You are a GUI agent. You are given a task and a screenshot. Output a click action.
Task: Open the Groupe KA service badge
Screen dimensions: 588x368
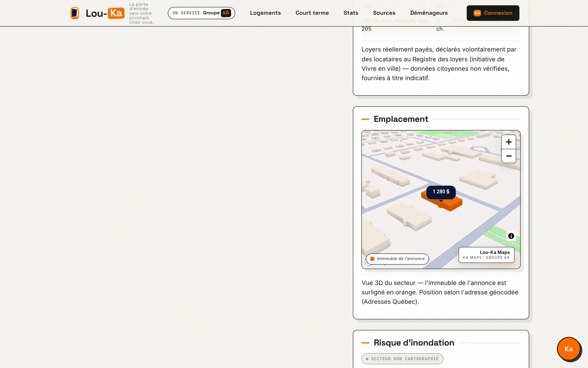pos(201,13)
